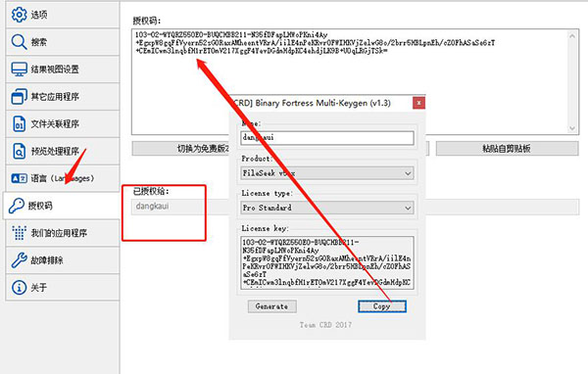Click the 搜索 magnifier icon

tap(19, 42)
